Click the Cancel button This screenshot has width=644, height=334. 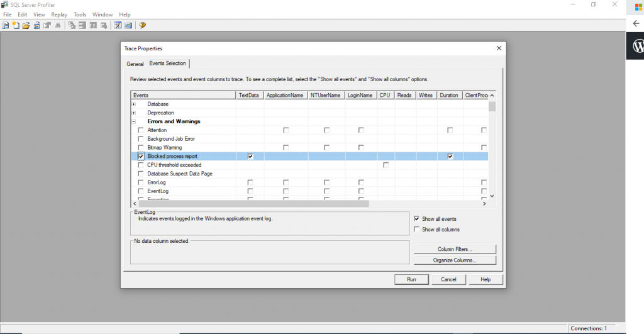pyautogui.click(x=448, y=279)
